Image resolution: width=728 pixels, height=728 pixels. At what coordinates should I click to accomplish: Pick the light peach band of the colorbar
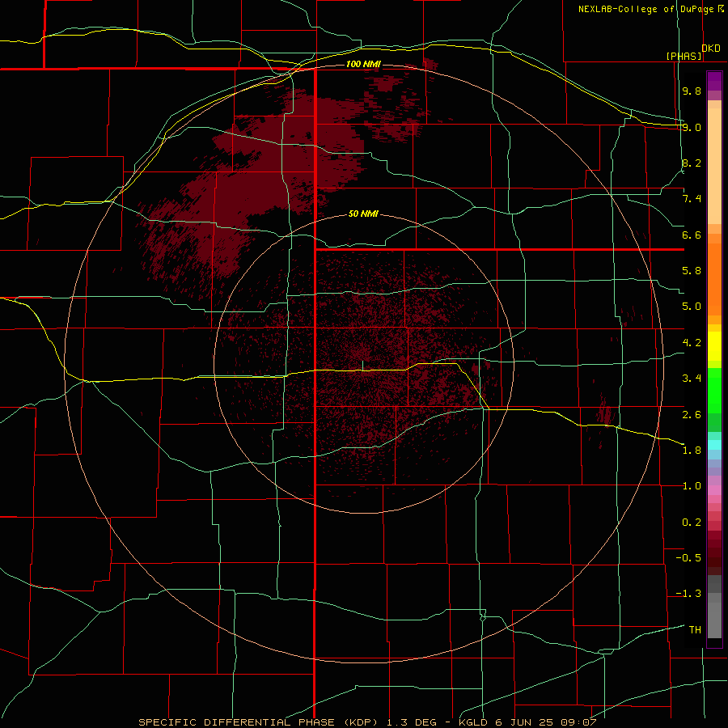point(714,166)
